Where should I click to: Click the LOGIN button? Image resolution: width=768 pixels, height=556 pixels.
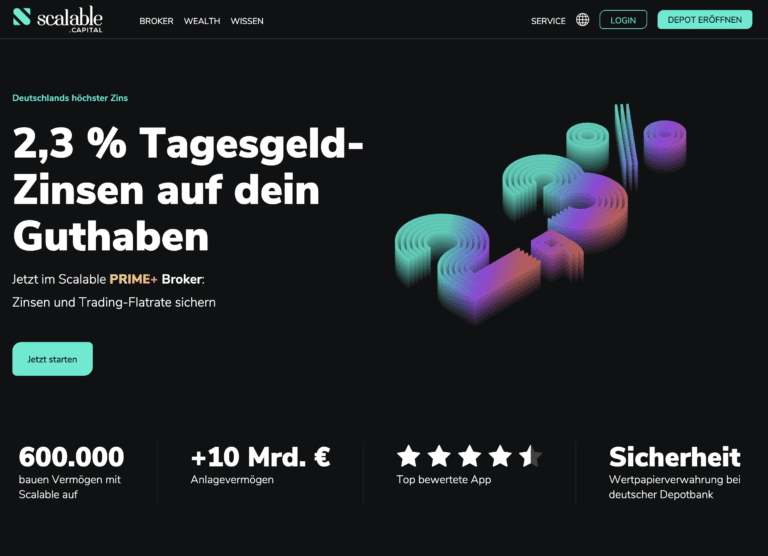tap(623, 20)
